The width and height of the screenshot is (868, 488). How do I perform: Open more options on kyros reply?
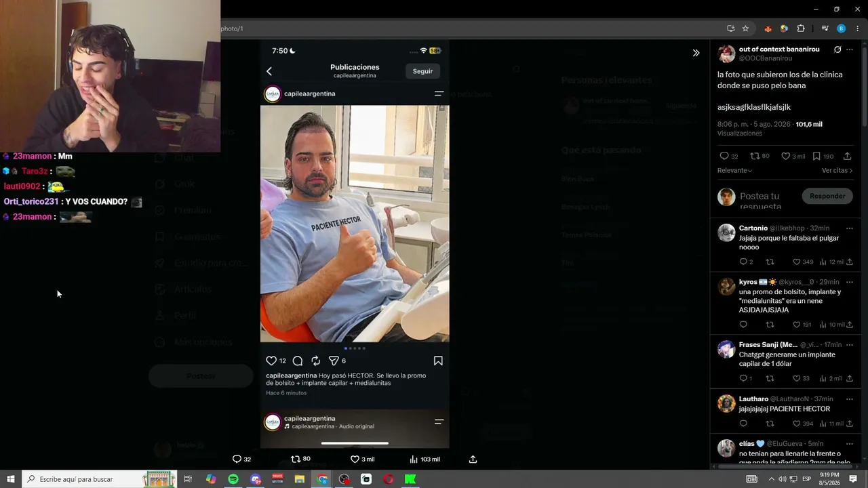850,282
